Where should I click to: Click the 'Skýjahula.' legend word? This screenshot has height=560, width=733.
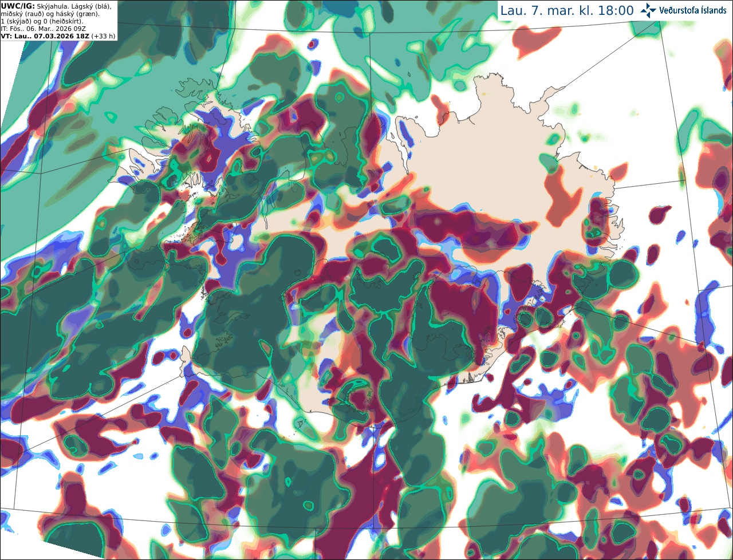coord(53,6)
